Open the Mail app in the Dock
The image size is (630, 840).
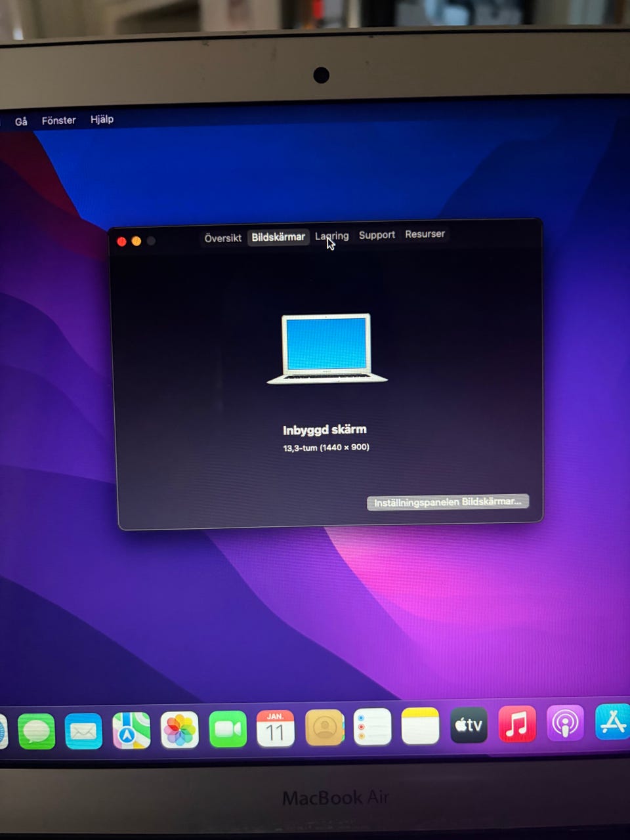[83, 731]
